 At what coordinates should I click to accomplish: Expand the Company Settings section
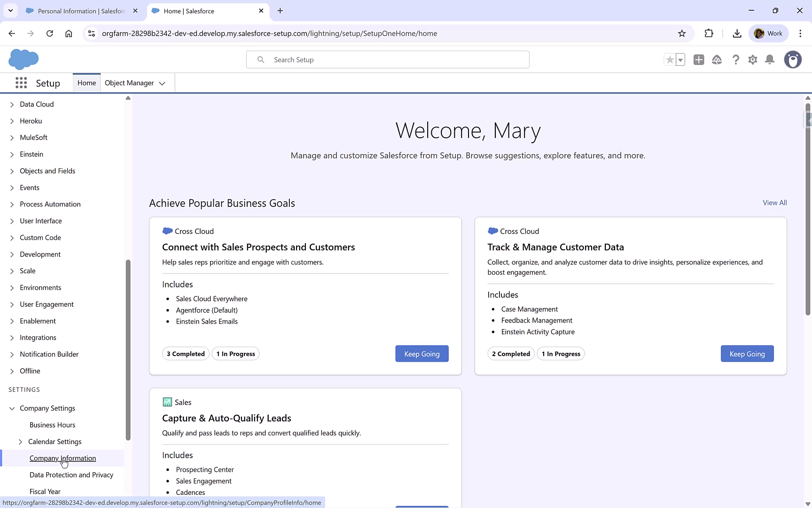pyautogui.click(x=12, y=408)
